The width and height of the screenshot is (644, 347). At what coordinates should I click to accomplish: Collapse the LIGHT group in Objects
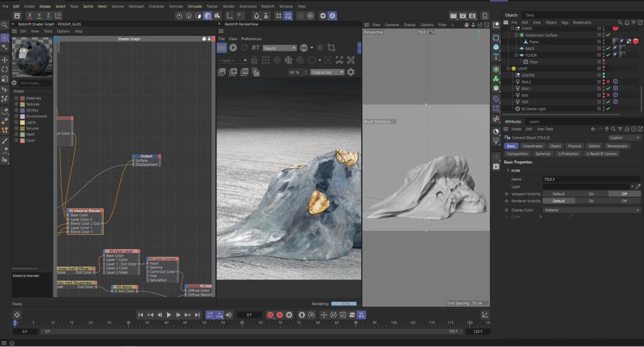click(508, 69)
